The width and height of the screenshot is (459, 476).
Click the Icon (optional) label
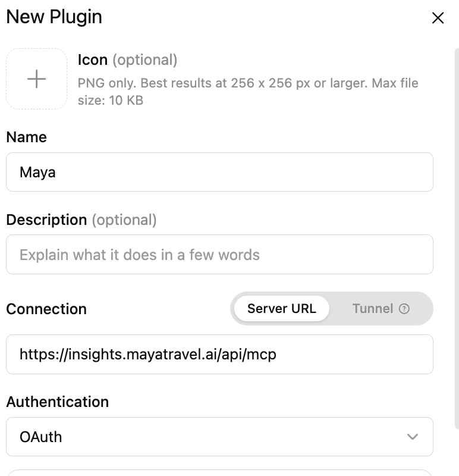coord(127,60)
